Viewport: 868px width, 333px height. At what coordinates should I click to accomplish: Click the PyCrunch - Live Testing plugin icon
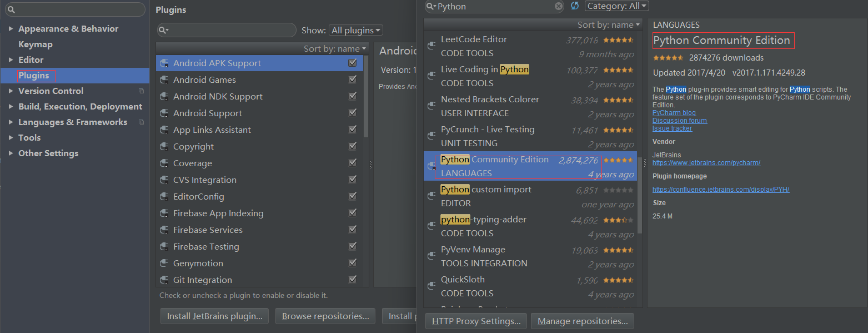tap(431, 136)
